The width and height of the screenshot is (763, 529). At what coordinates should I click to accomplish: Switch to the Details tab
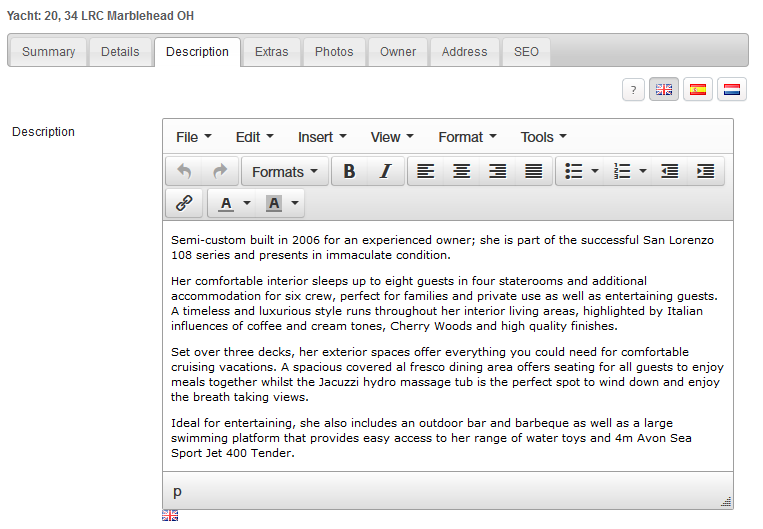click(x=120, y=52)
